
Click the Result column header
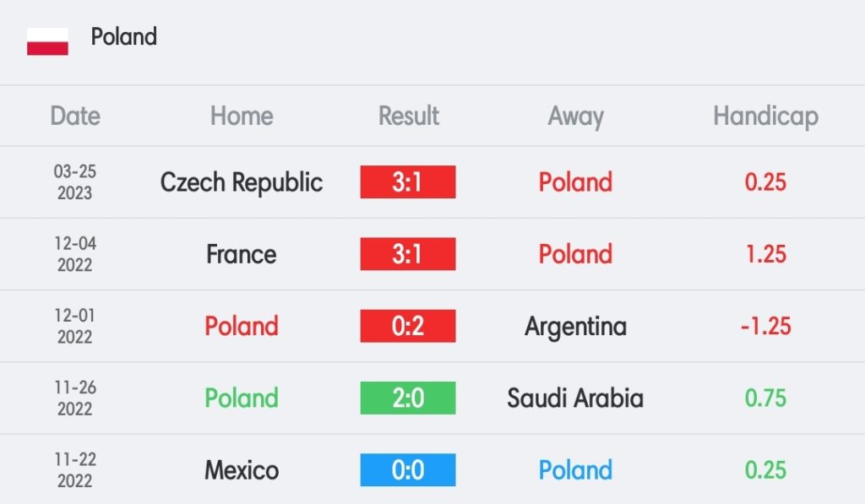409,116
